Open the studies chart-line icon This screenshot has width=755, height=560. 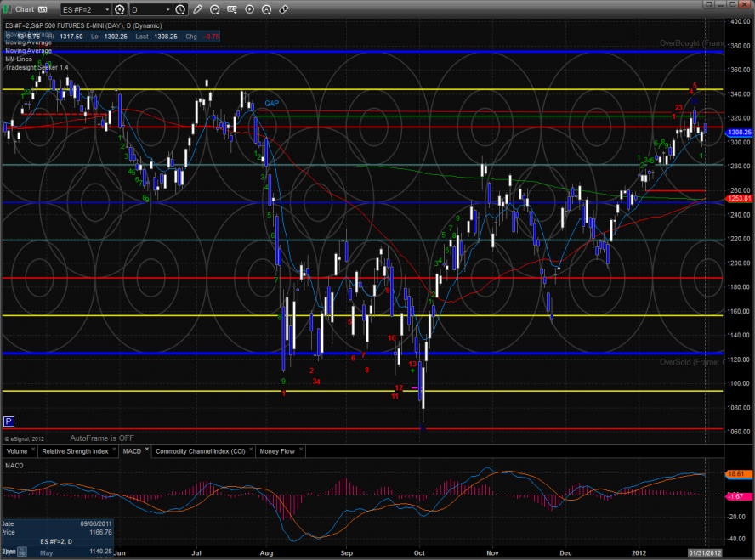[215, 9]
